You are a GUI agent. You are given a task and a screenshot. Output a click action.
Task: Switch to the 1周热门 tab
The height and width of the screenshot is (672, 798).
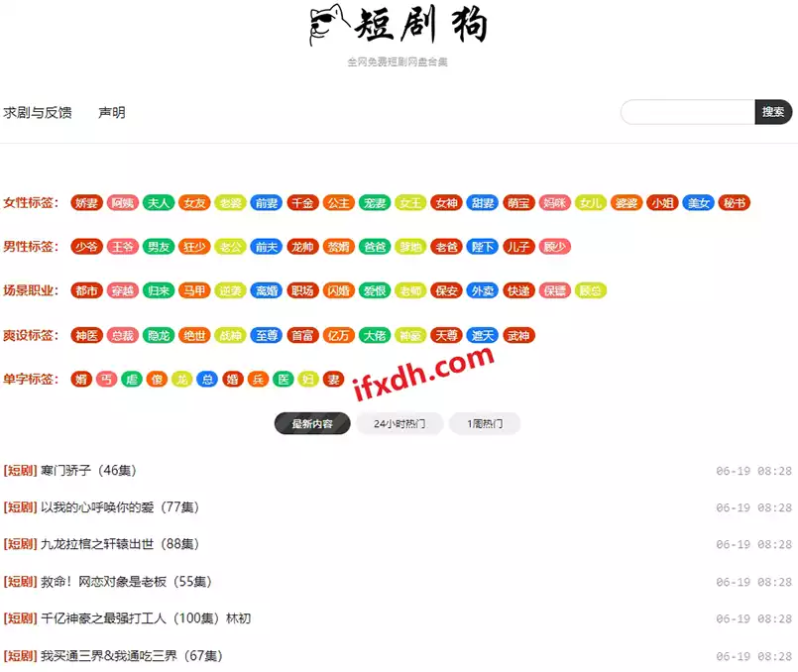485,423
